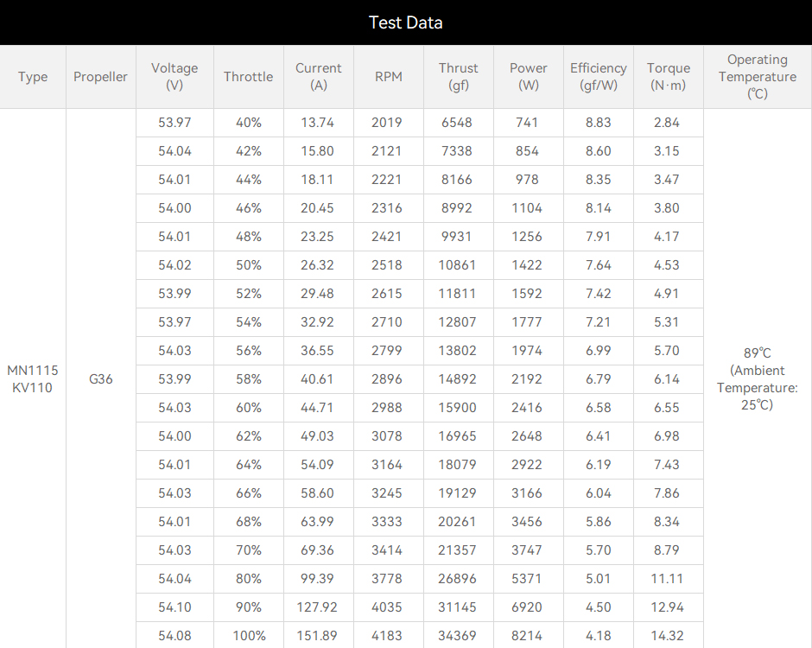
Task: Click the Thrust (gf) column header
Action: tap(459, 77)
